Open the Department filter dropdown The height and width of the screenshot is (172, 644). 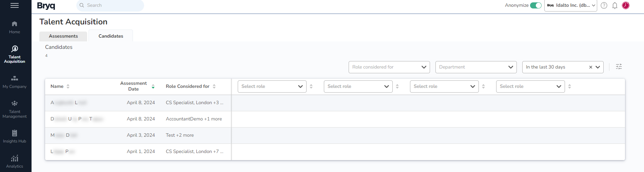click(476, 67)
